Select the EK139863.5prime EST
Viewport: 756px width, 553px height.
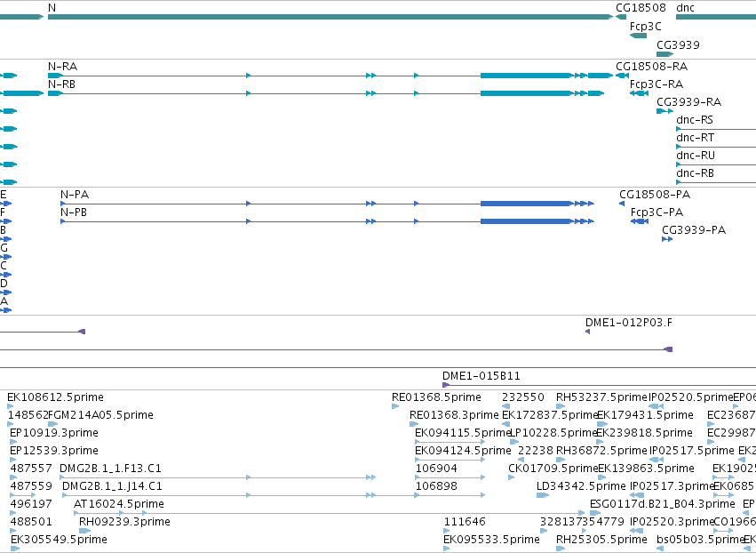(x=602, y=477)
